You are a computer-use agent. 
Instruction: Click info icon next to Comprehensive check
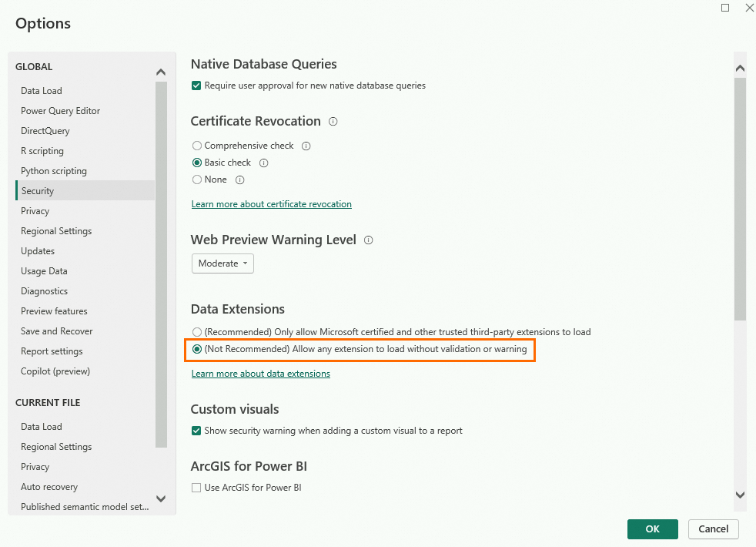(x=306, y=146)
